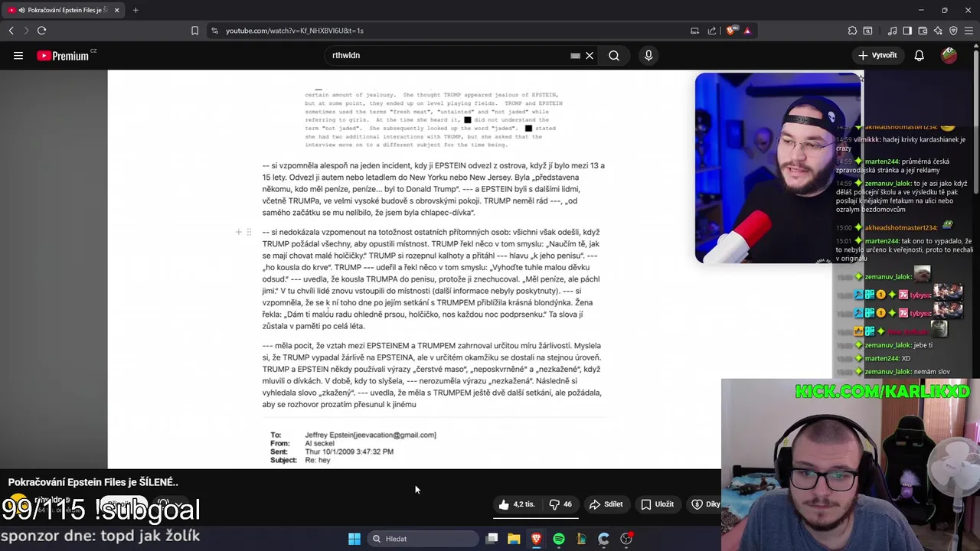Click the Hledat taskbar search box
The image size is (980, 551).
(x=421, y=539)
